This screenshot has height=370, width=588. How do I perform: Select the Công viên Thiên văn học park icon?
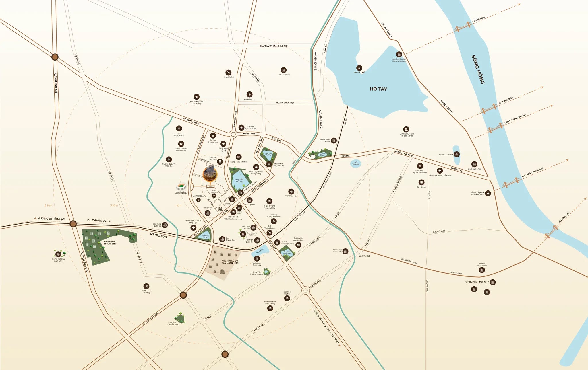pyautogui.click(x=180, y=317)
